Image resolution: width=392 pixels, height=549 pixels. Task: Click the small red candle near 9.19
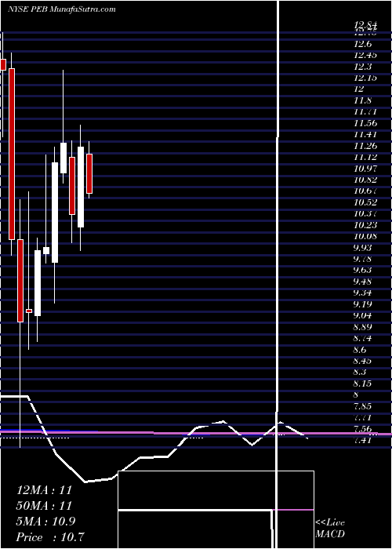click(x=29, y=311)
